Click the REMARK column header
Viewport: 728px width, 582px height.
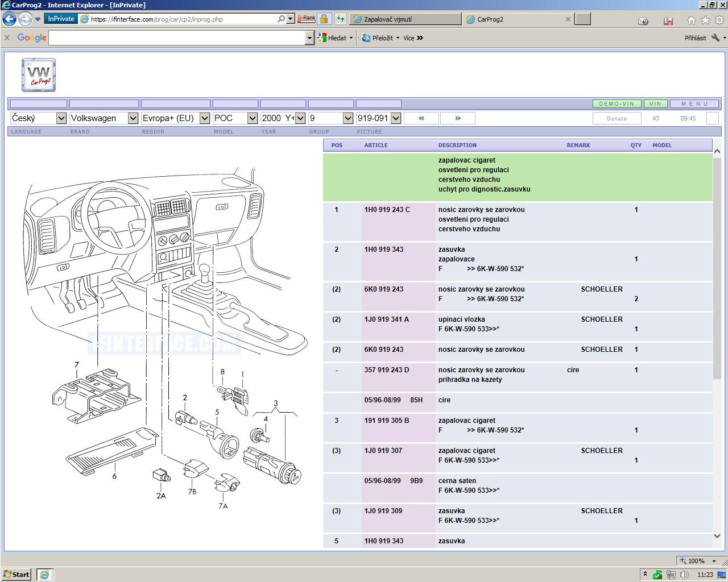coord(578,145)
